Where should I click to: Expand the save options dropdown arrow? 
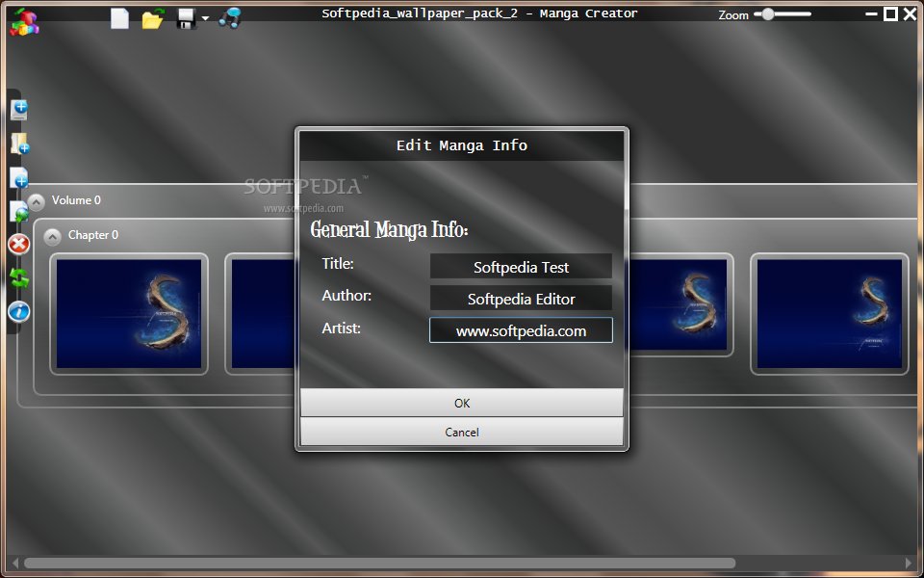click(205, 18)
